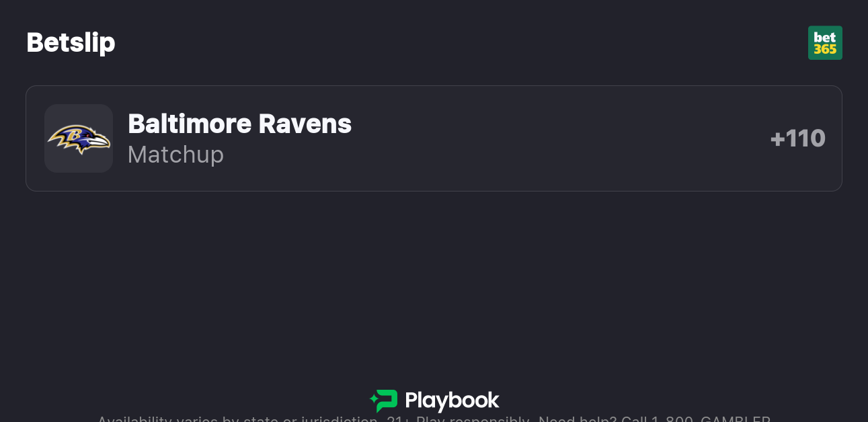Viewport: 868px width, 422px height.
Task: Click the word "Baltimore" in selection title
Action: point(189,124)
